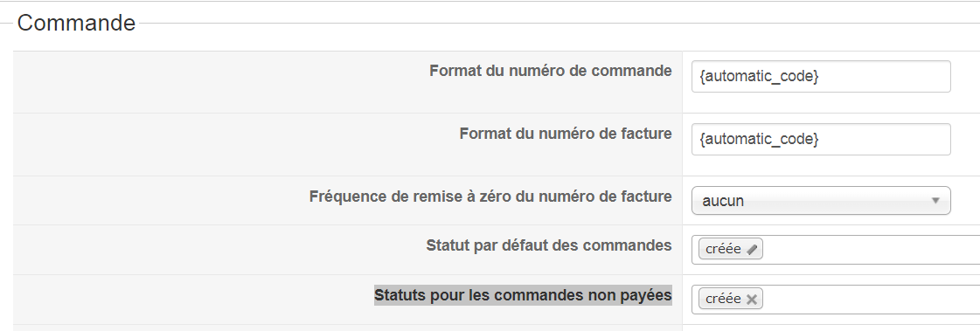Click the word aucun in the frequency selector
The height and width of the screenshot is (331, 980).
click(x=723, y=201)
